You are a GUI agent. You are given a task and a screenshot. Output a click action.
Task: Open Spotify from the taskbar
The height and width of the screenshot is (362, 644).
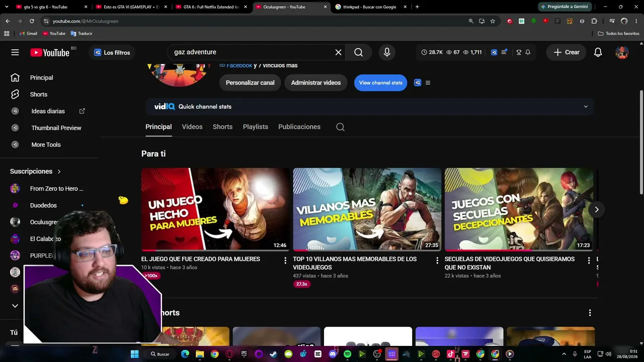point(347,354)
